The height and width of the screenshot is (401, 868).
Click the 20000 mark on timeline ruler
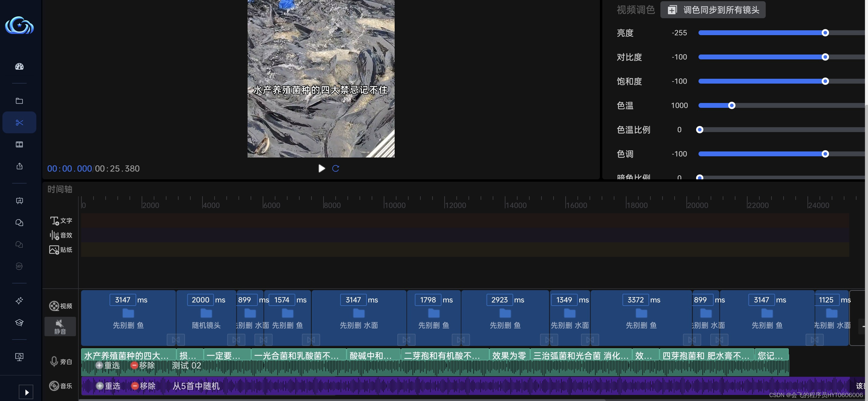click(698, 205)
